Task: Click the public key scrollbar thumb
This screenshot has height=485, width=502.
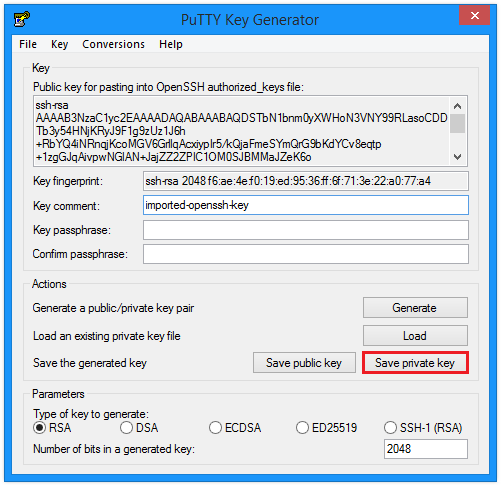Action: [458, 123]
